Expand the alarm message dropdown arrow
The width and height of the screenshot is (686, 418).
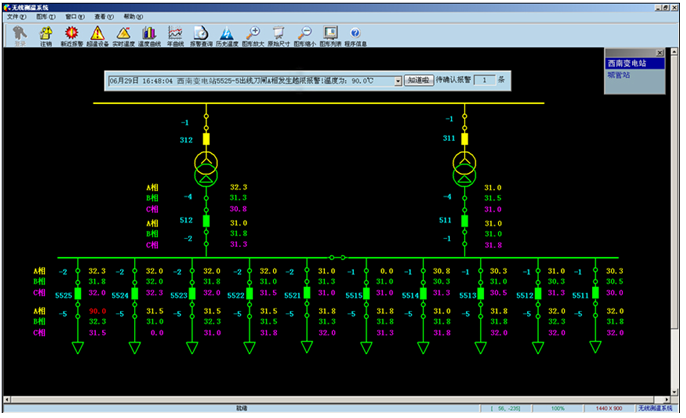pos(398,80)
